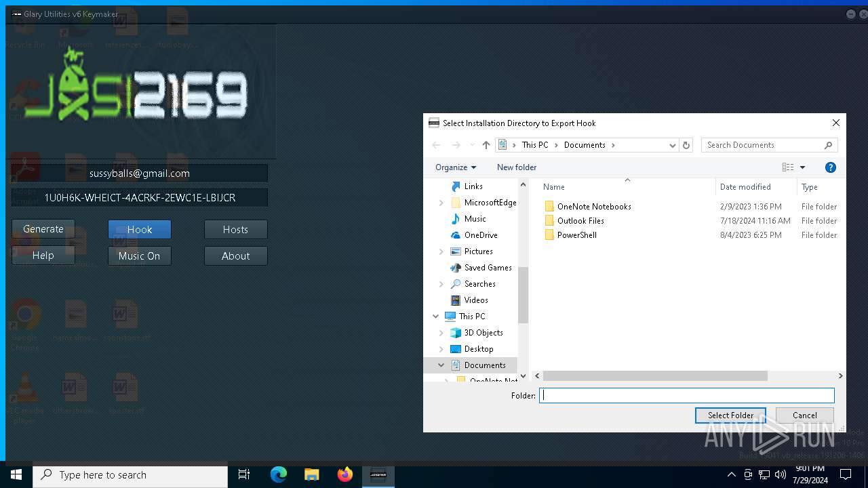Open the Windows Start menu

[x=16, y=475]
